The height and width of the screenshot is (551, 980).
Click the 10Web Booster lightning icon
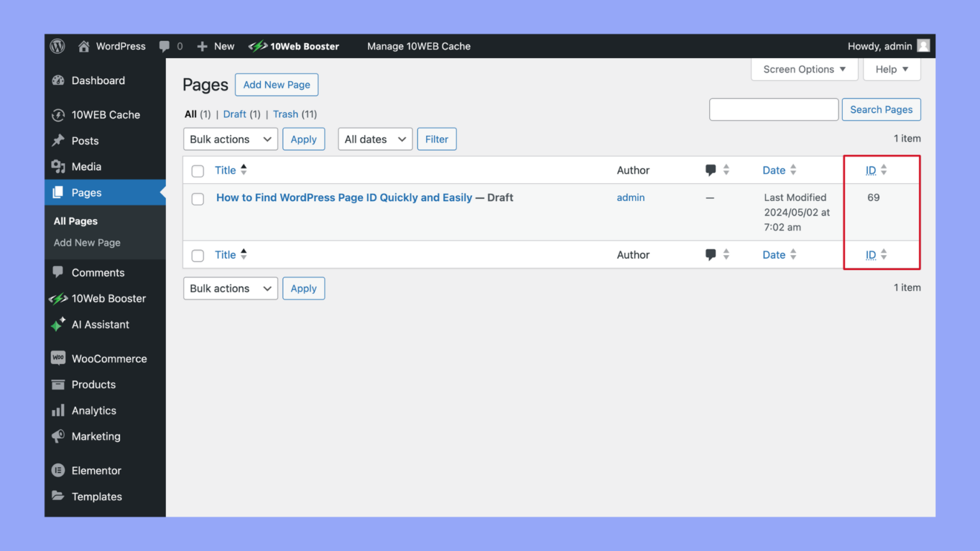click(258, 45)
